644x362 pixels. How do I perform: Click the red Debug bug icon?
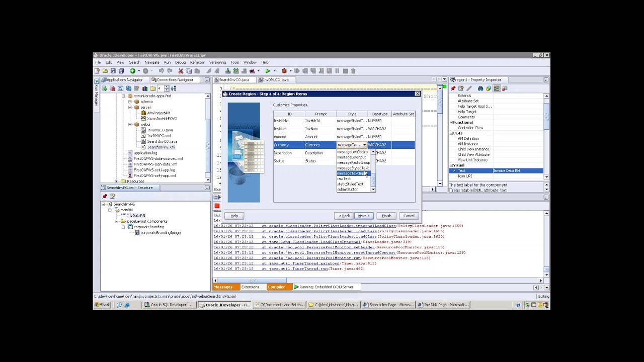(284, 71)
